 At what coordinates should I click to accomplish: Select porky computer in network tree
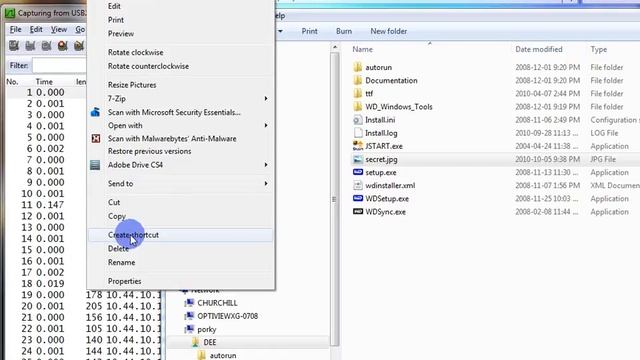(207, 329)
